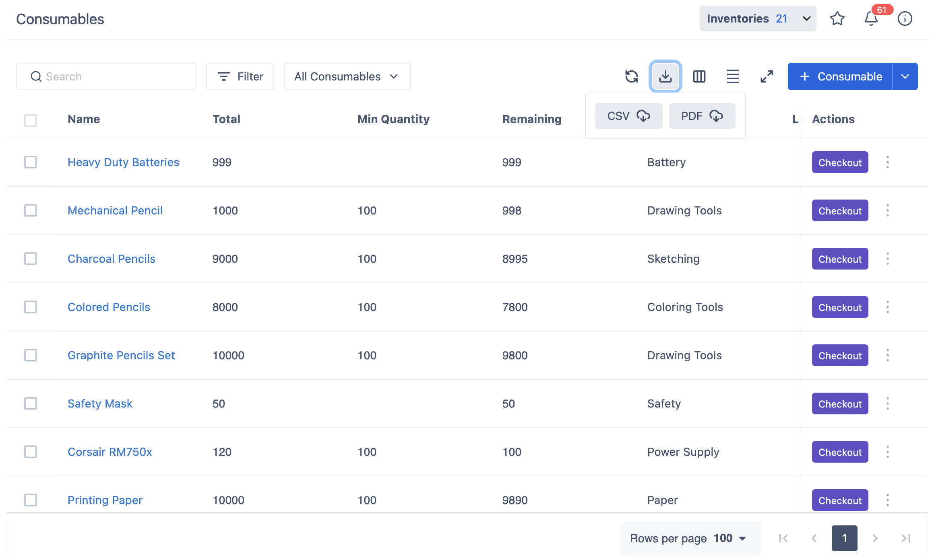Choose CSV export option

(x=628, y=116)
